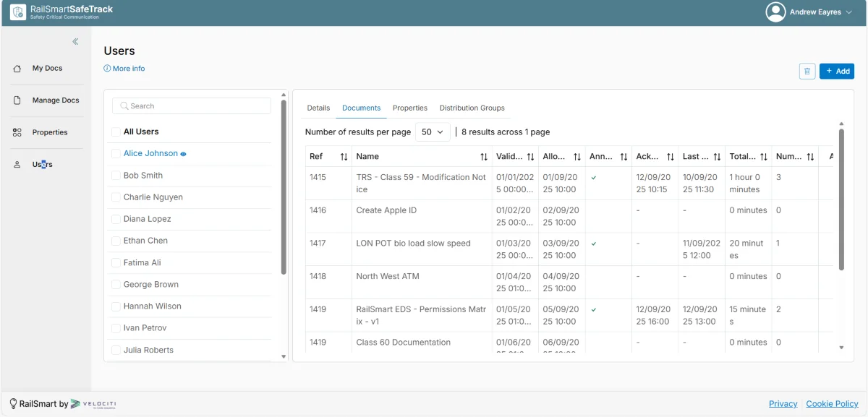Screen dimensions: 868x417
Task: Click the delete trash icon button
Action: [x=807, y=71]
